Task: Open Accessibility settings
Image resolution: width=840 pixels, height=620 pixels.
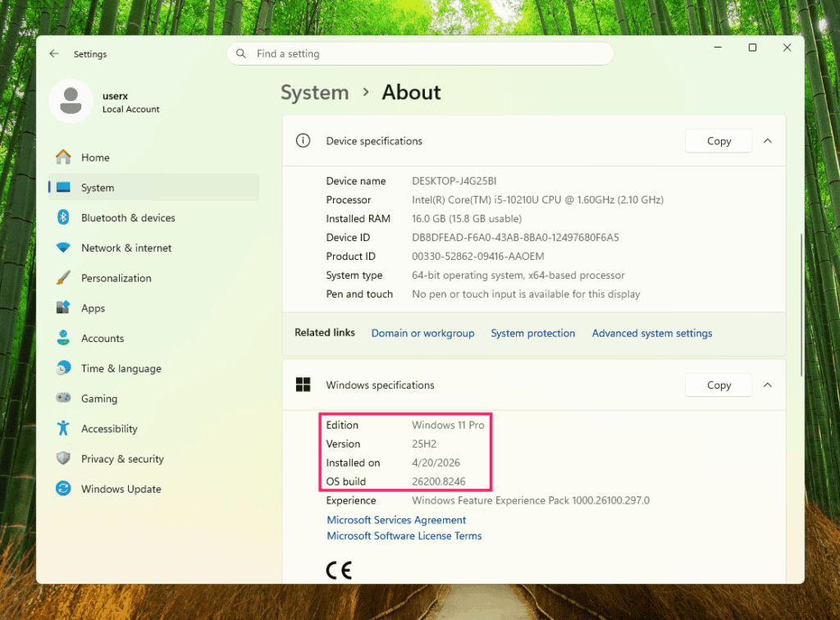Action: [x=153, y=428]
